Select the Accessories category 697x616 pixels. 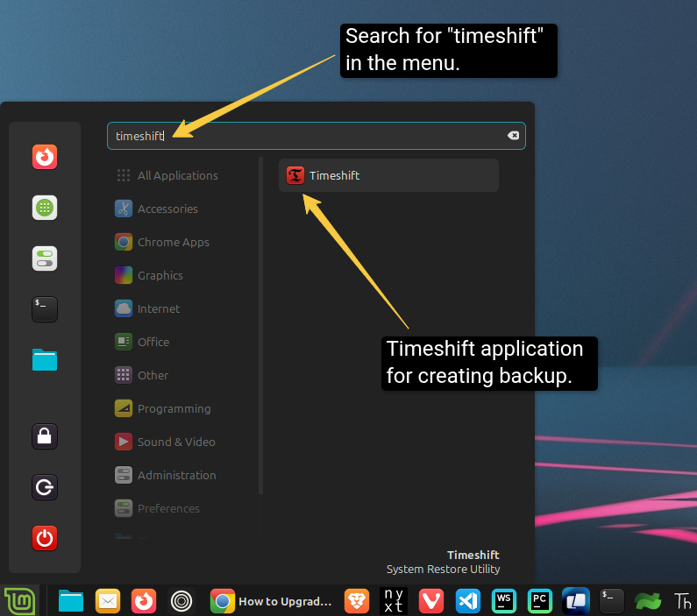coord(156,209)
